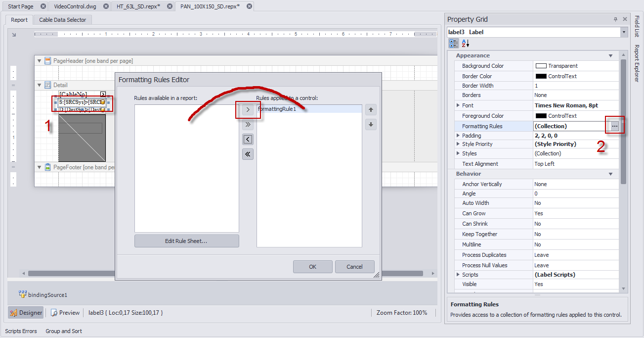644x338 pixels.
Task: Switch the Property Grid to categorized view
Action: pyautogui.click(x=454, y=44)
